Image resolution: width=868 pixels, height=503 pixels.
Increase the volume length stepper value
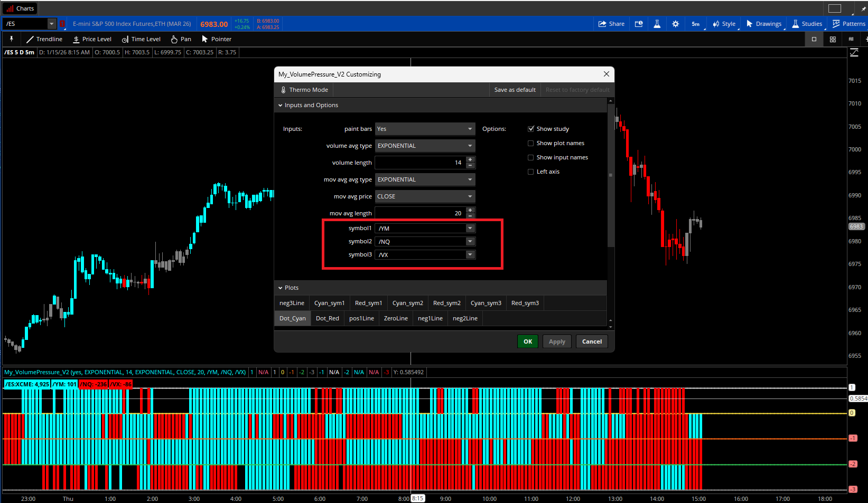coord(470,159)
